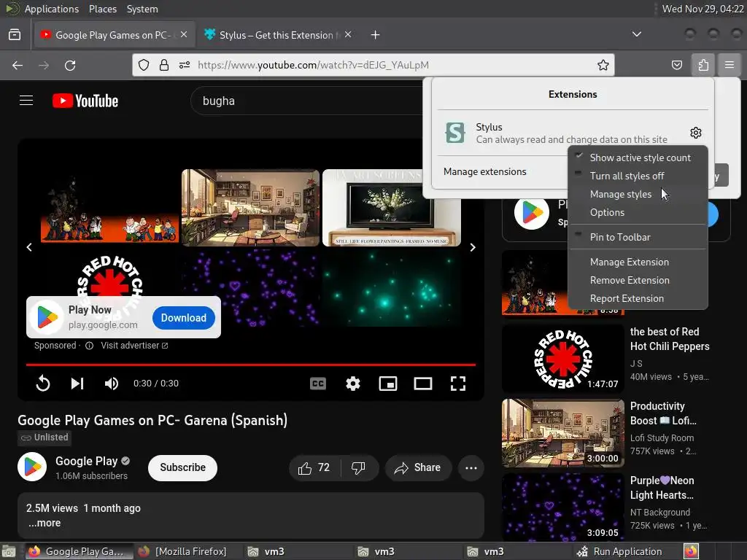Go back with the browser back arrow
Viewport: 747px width, 560px height.
pos(18,65)
